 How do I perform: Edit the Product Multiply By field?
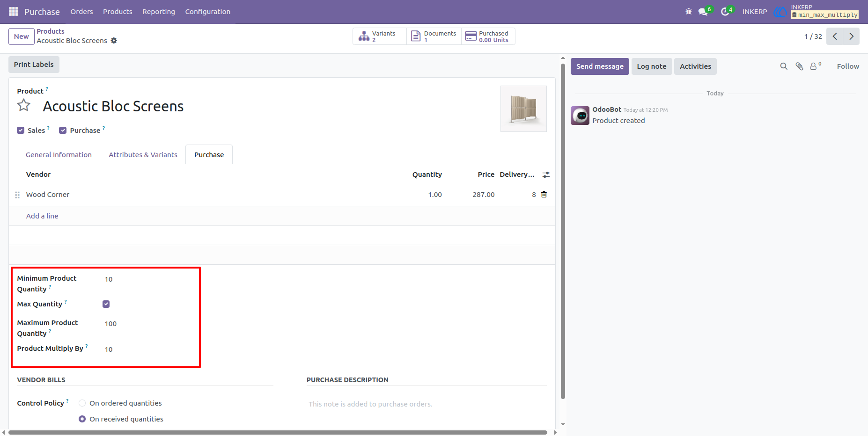[x=148, y=349]
